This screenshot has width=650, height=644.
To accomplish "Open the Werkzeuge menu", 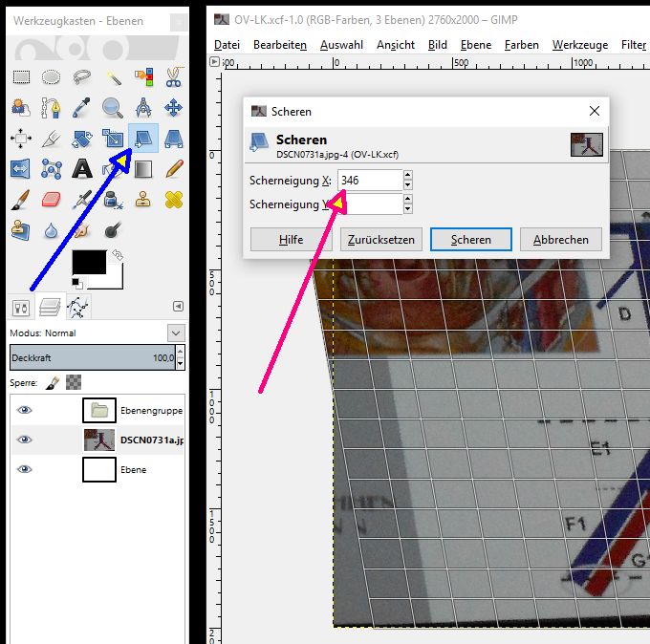I will [578, 45].
